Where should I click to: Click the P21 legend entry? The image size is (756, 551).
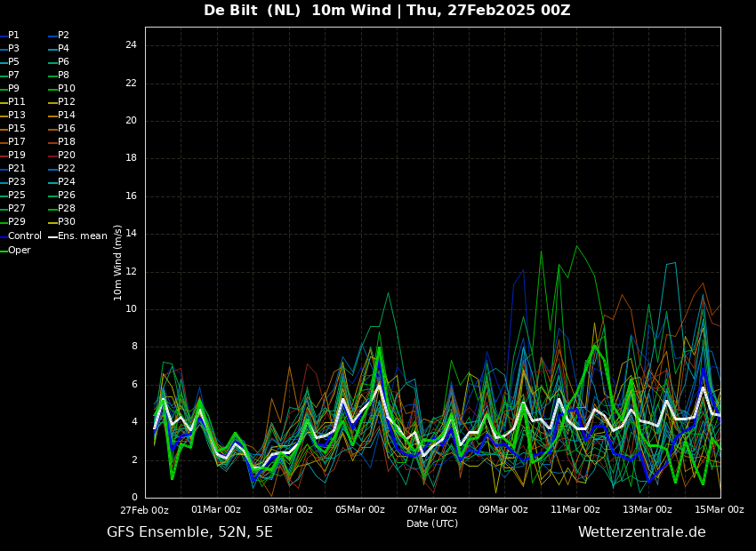[x=16, y=169]
